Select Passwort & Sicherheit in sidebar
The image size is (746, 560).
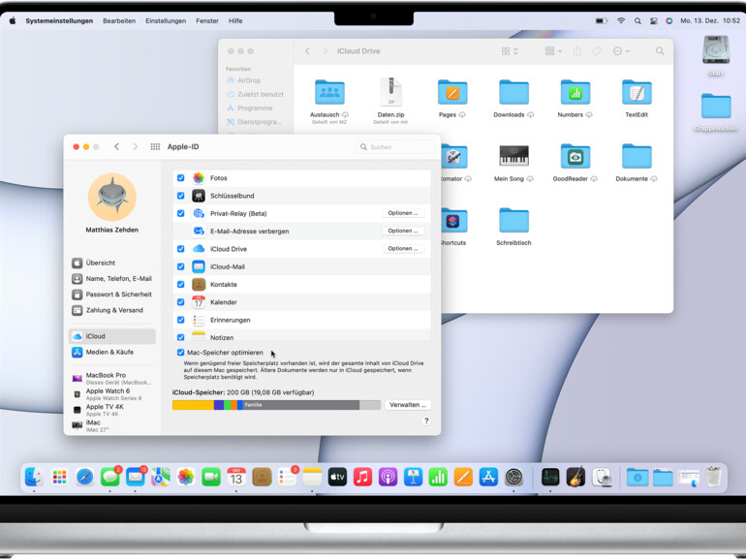point(112,295)
